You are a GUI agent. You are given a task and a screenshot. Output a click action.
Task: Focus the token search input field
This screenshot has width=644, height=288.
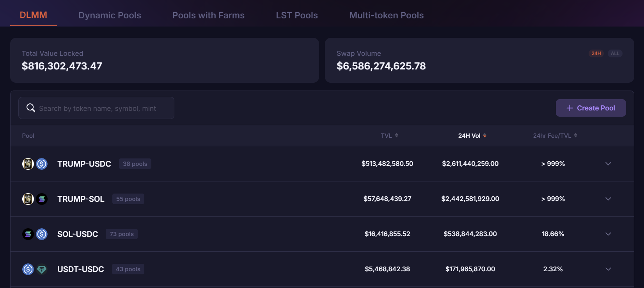pos(96,108)
